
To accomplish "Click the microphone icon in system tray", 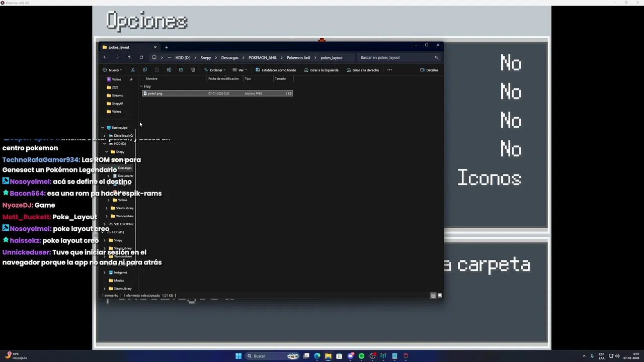I will 592,356.
